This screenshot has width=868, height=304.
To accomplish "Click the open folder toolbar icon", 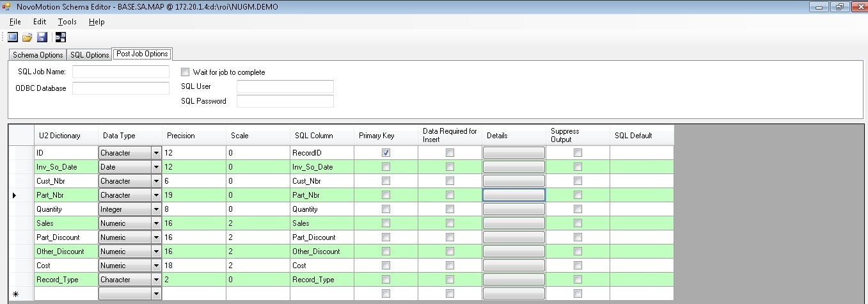I will click(x=28, y=37).
